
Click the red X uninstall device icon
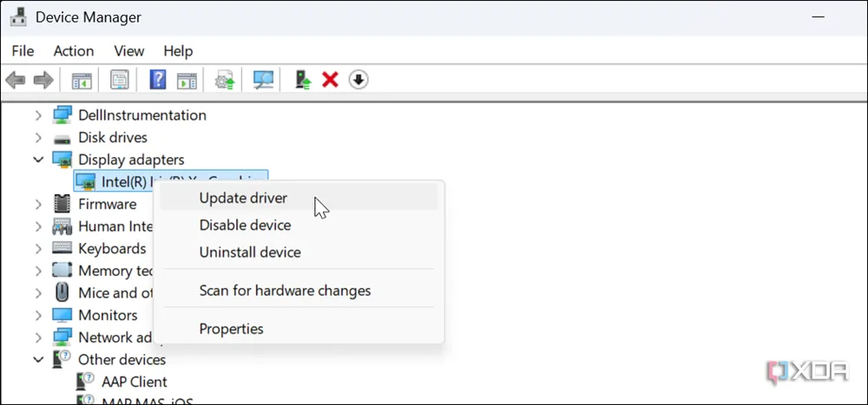330,81
